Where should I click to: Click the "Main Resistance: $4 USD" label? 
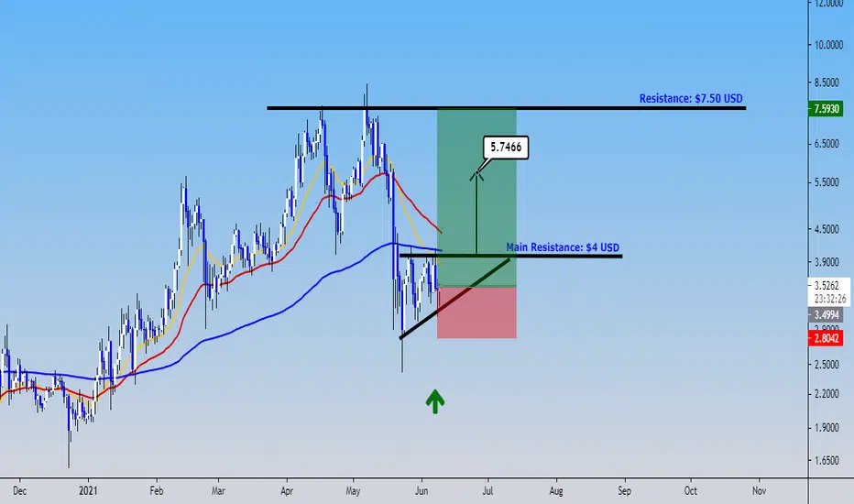coord(563,247)
